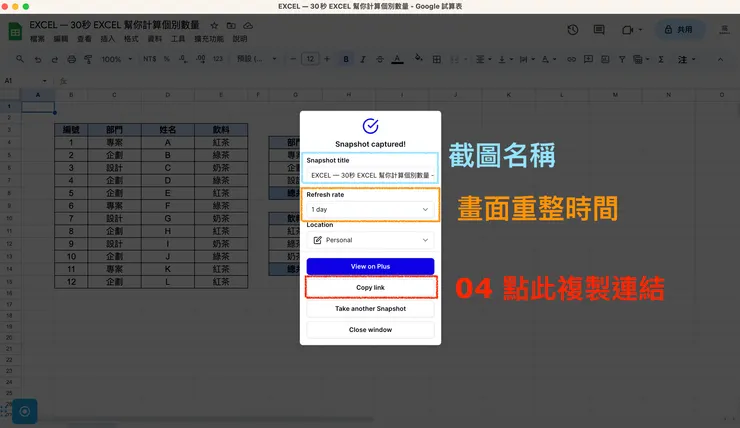Screen dimensions: 740x428
Task: Decrease font size with minus button
Action: pyautogui.click(x=293, y=59)
